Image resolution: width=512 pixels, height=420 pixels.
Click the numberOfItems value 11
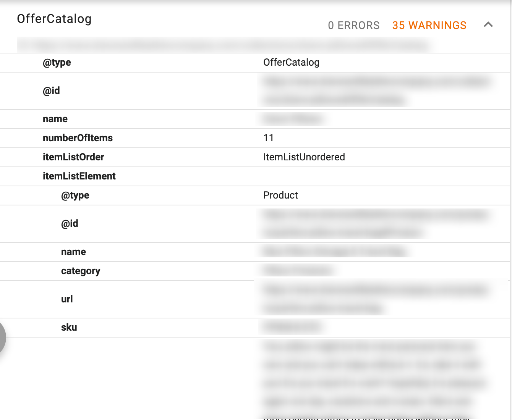point(269,138)
